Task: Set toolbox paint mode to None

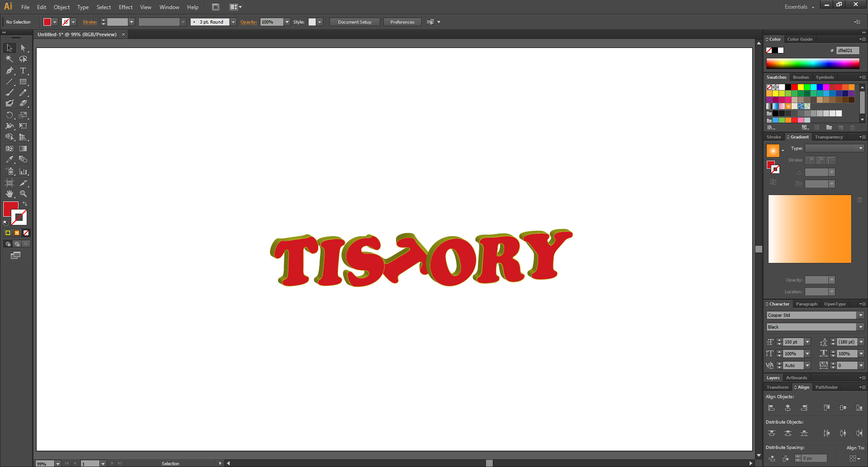Action: [26, 233]
